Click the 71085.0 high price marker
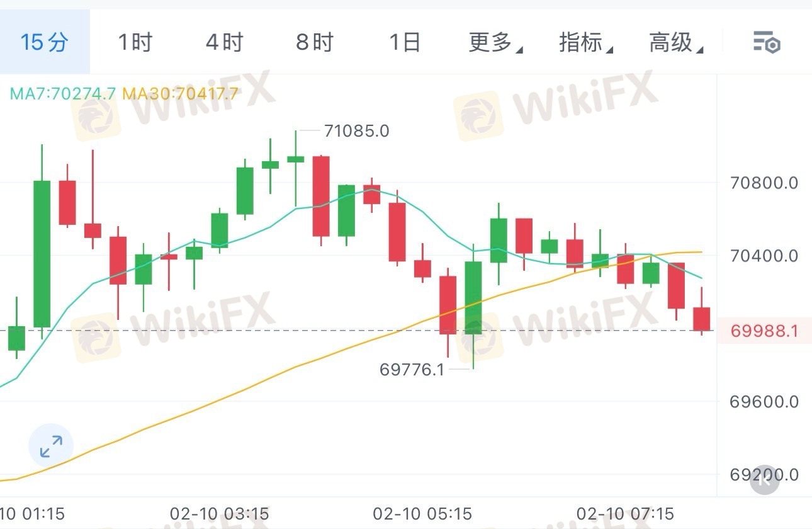Viewport: 812px width, 529px height. pyautogui.click(x=356, y=131)
